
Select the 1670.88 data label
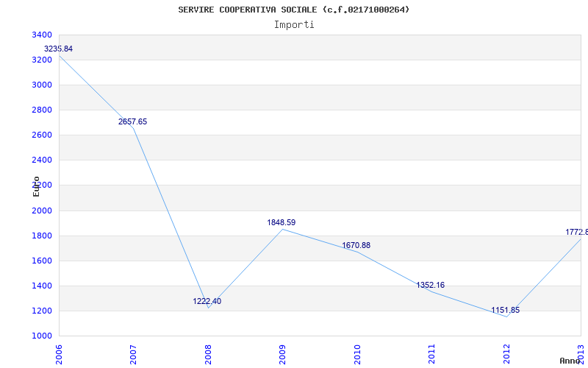(x=356, y=245)
